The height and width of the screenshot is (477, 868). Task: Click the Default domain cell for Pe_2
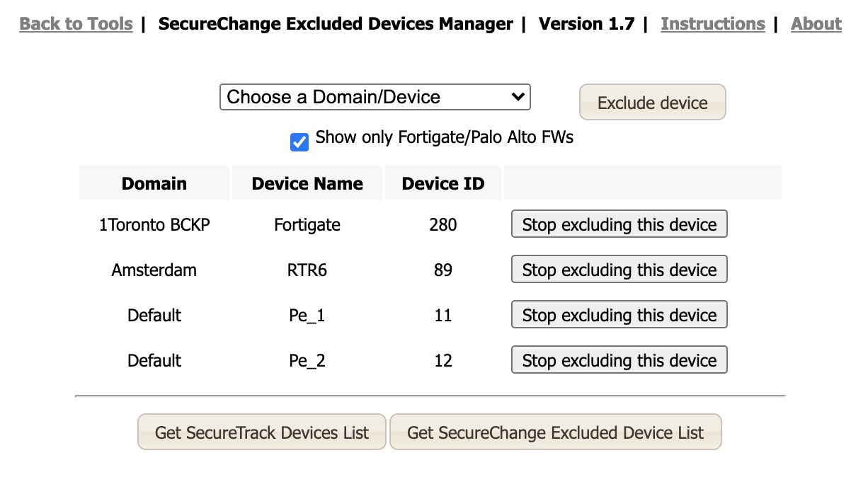click(x=154, y=360)
